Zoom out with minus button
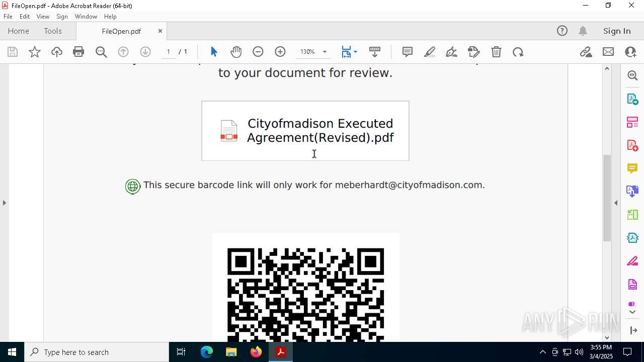644x362 pixels. pyautogui.click(x=258, y=52)
